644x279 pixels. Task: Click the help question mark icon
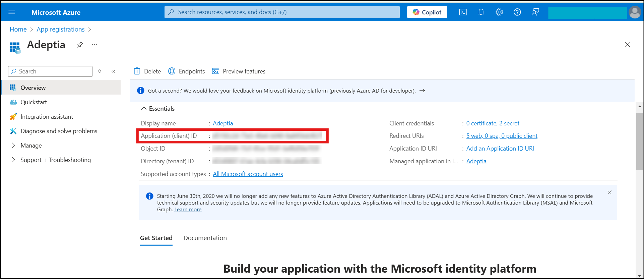tap(517, 12)
